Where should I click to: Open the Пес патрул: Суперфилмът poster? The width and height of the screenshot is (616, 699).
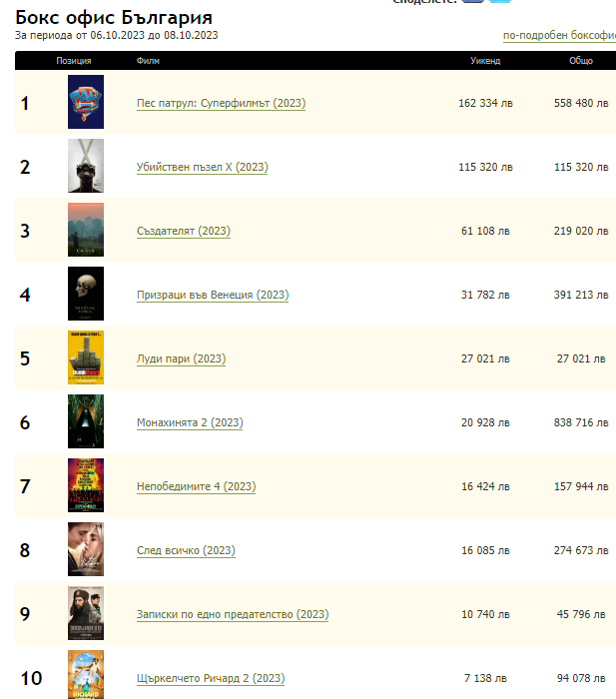tap(85, 102)
